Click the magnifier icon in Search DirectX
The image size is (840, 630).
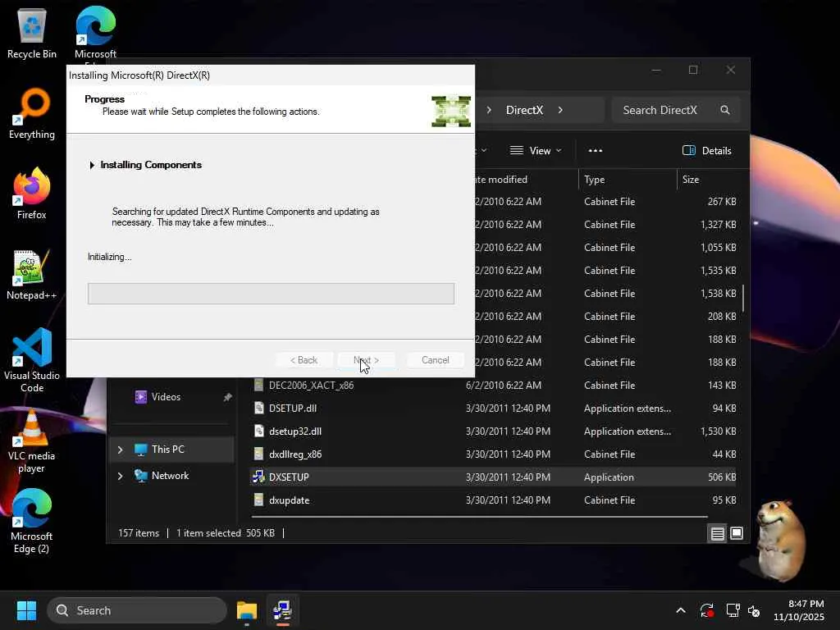click(725, 110)
